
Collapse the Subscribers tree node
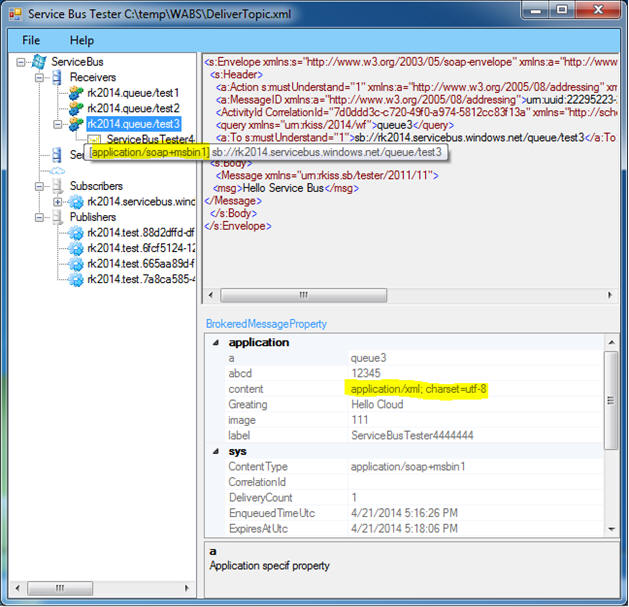click(39, 186)
